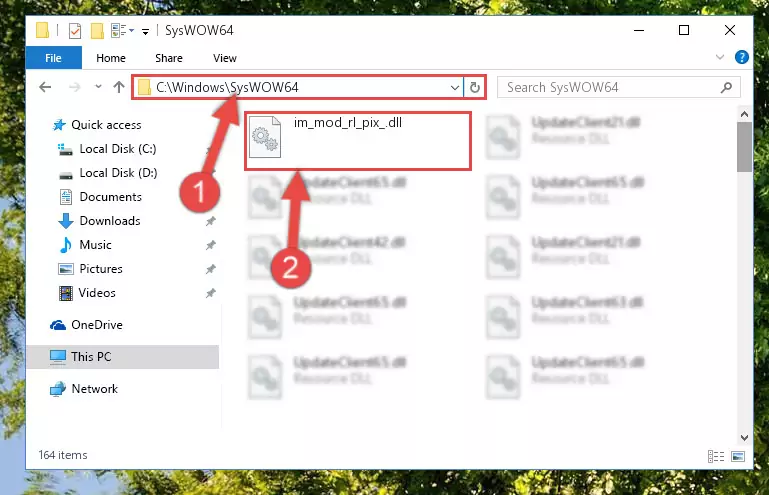The image size is (769, 495).
Task: Click the OneDrive cloud icon
Action: [58, 325]
